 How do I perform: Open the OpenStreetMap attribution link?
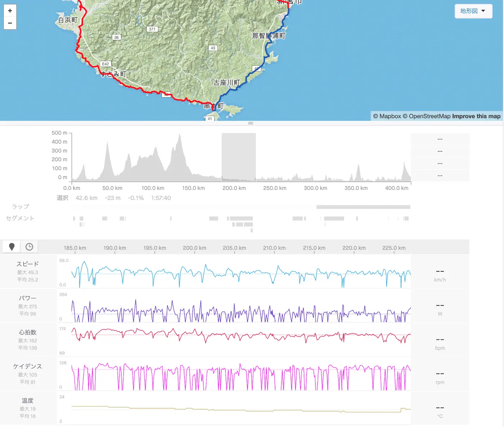pyautogui.click(x=426, y=116)
